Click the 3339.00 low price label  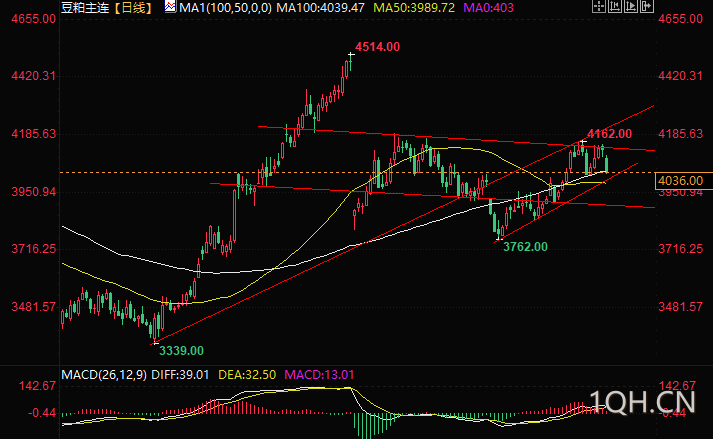[181, 351]
